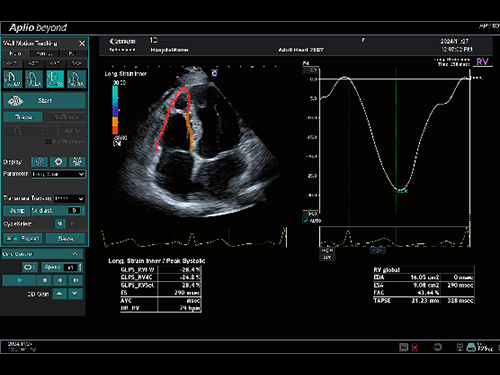Open the Parameter dropdown
The height and width of the screenshot is (375, 500).
(x=58, y=174)
